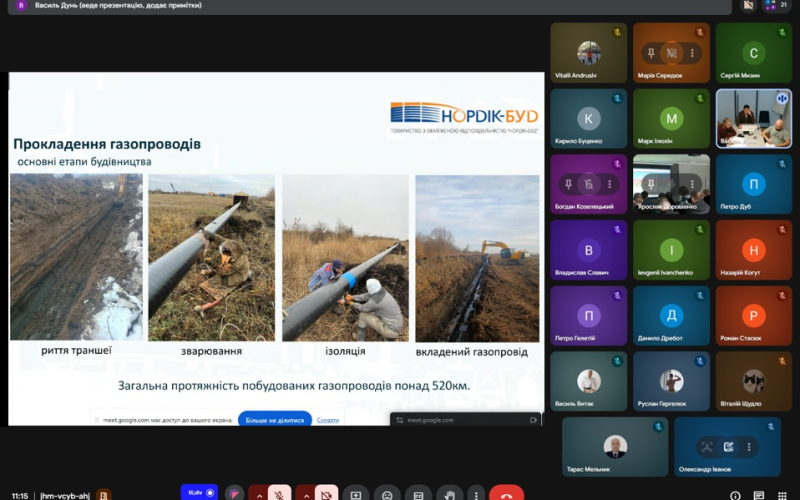
Task: Expand the camera video settings chevron
Action: pyautogui.click(x=304, y=494)
